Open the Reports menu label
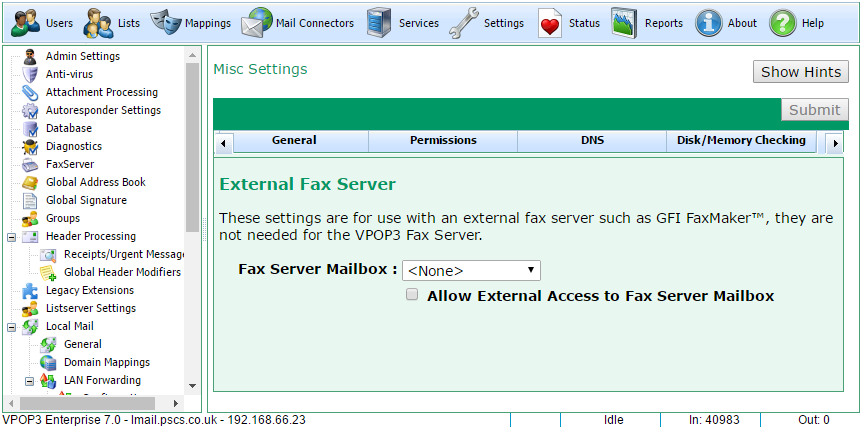Image resolution: width=862 pixels, height=428 pixels. click(664, 23)
